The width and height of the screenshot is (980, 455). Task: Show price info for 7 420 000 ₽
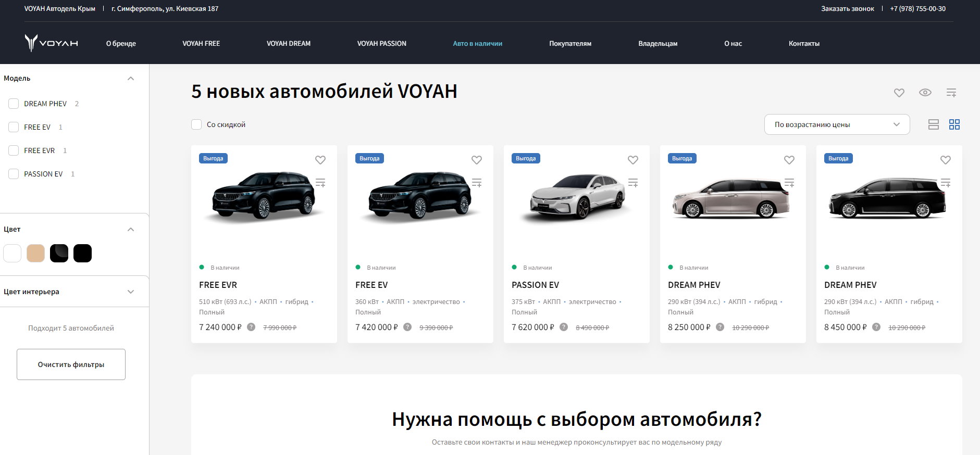pos(407,327)
